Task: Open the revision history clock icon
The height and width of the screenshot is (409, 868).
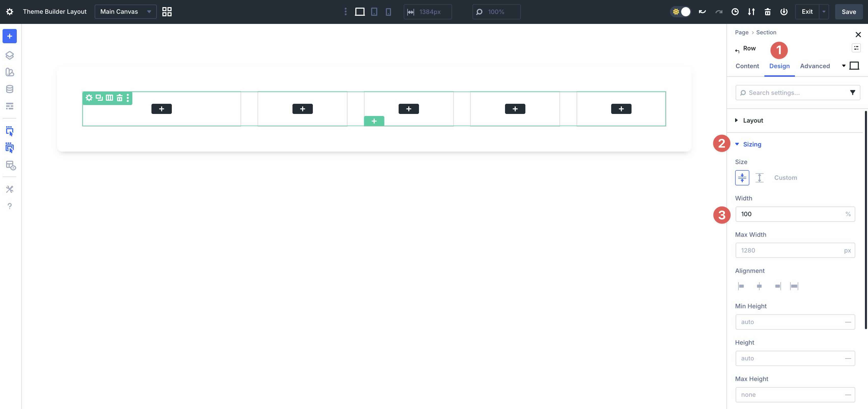Action: click(x=735, y=11)
